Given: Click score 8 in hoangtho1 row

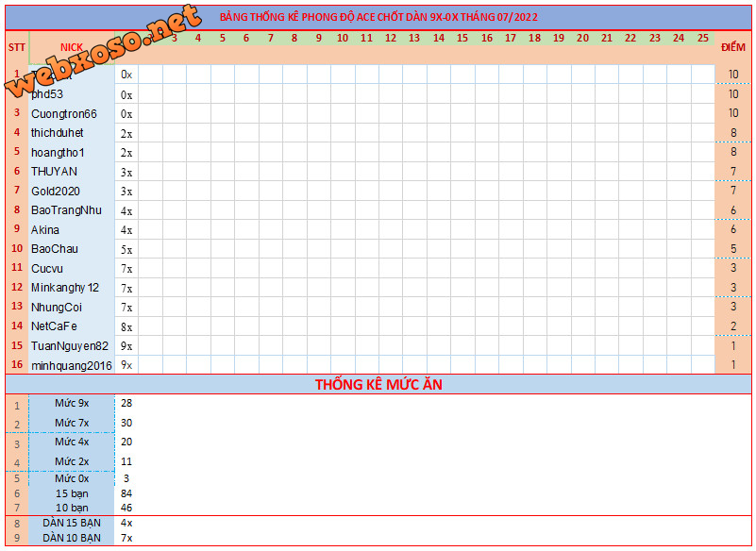Looking at the screenshot, I should click(733, 152).
